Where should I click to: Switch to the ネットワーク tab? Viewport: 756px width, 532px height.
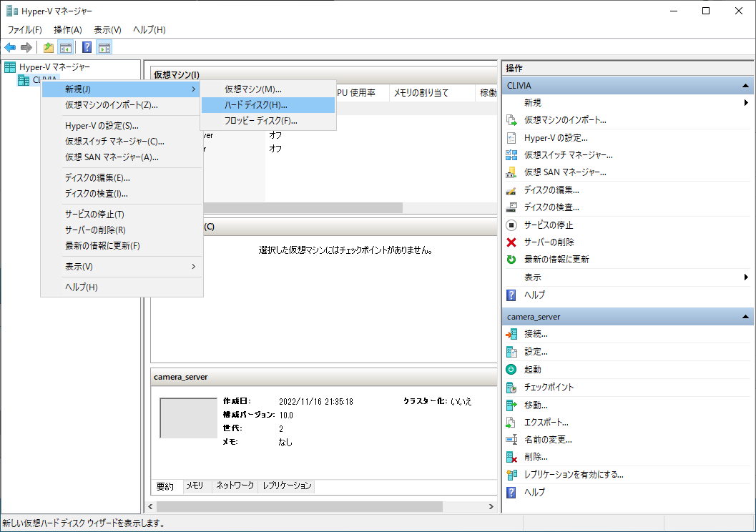tap(235, 486)
